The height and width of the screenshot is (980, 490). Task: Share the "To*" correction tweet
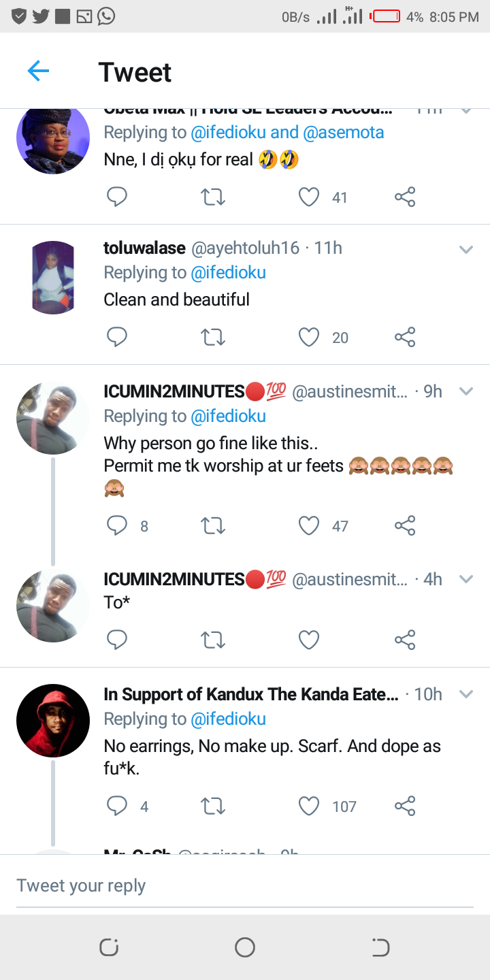click(405, 640)
